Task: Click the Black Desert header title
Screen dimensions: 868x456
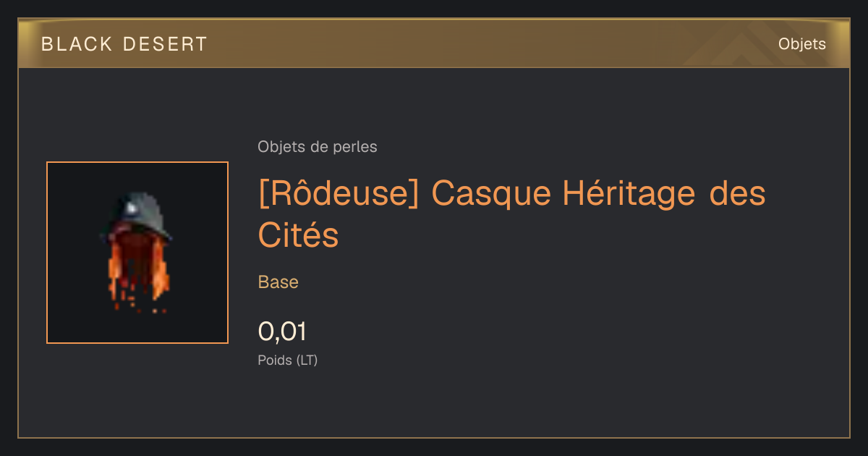Action: coord(124,44)
